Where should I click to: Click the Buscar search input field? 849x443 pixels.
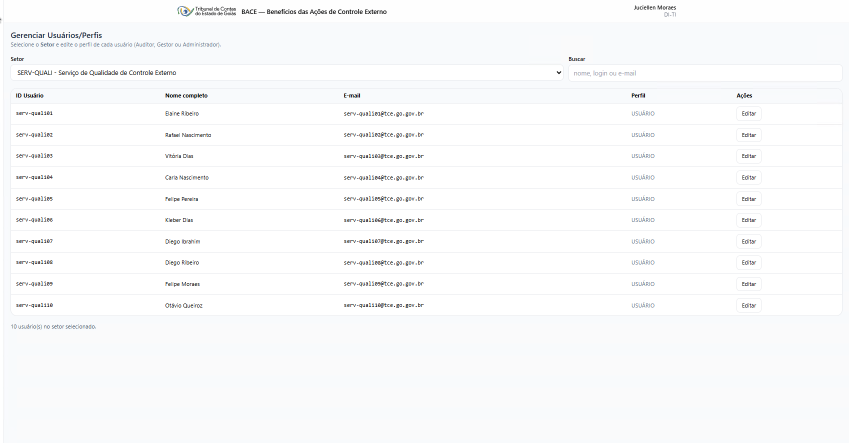point(704,73)
